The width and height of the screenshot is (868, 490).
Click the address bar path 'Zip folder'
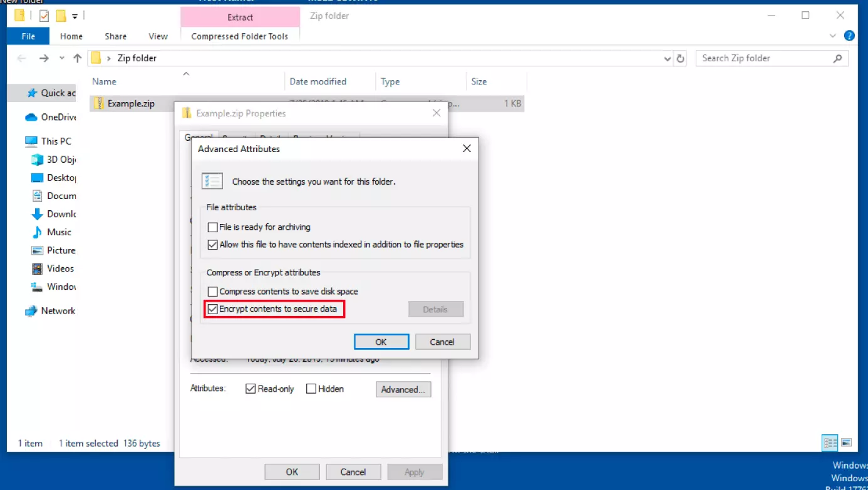[x=137, y=58]
